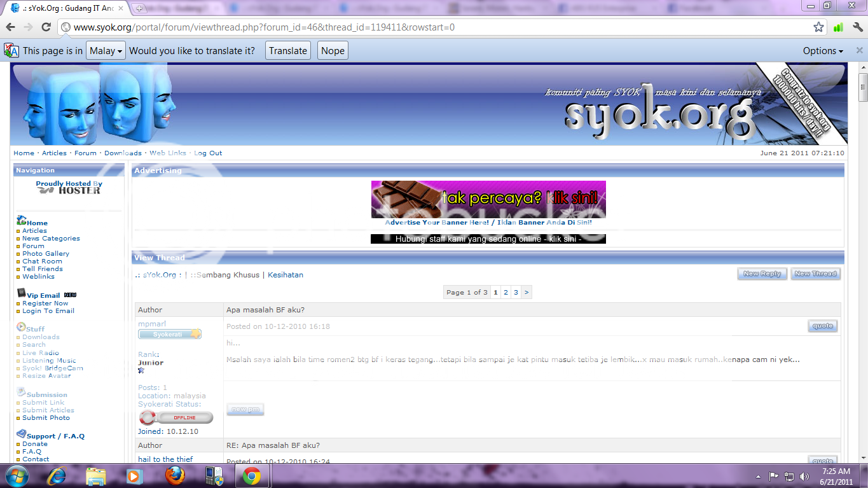Click the Translate button
868x488 pixels.
[x=288, y=51]
